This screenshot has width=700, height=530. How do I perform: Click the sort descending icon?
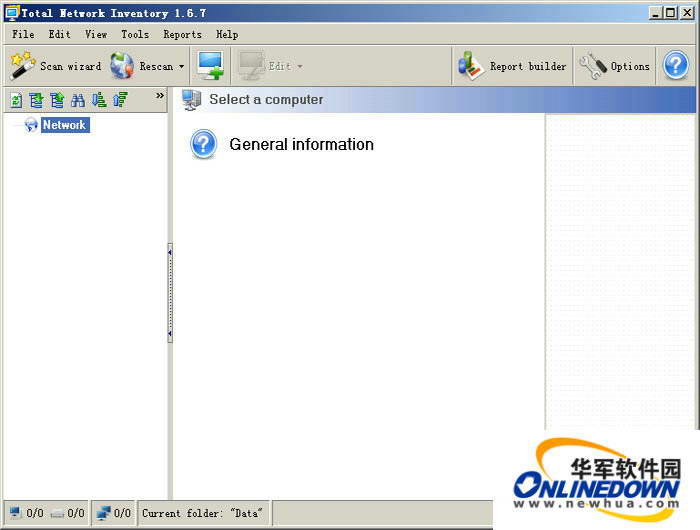point(99,100)
